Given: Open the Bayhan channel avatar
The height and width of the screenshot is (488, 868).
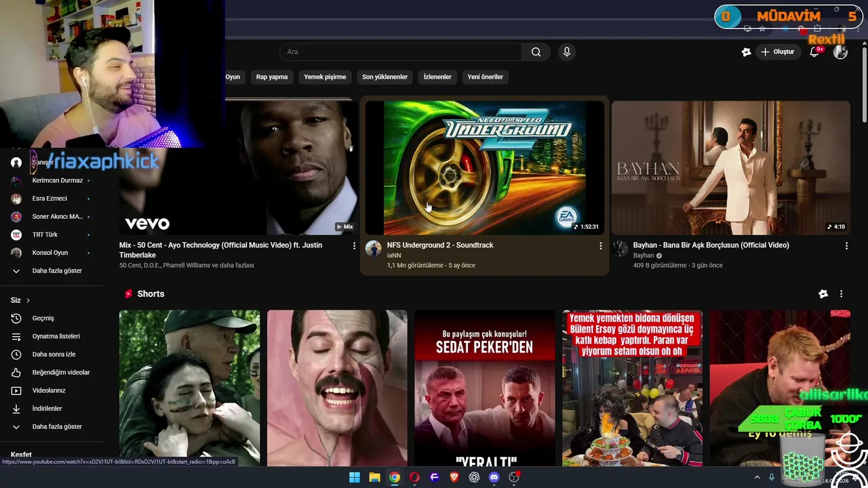Looking at the screenshot, I should pos(620,248).
